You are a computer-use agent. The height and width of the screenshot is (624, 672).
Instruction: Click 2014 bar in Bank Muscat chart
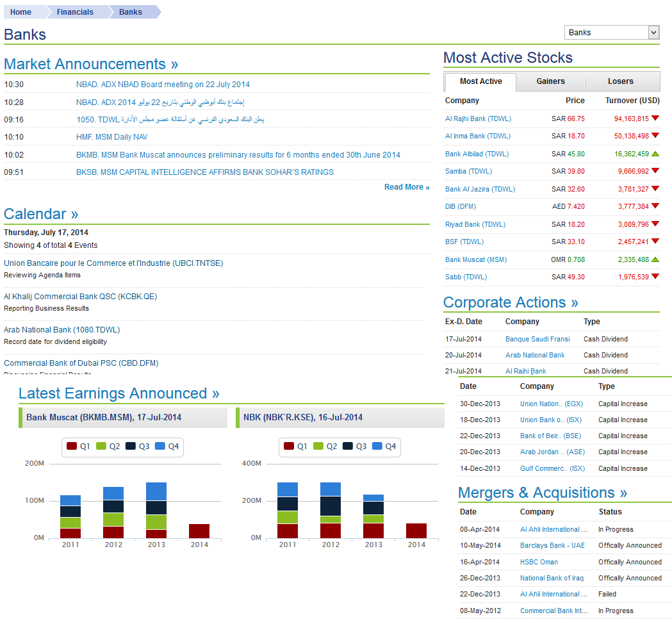[199, 531]
